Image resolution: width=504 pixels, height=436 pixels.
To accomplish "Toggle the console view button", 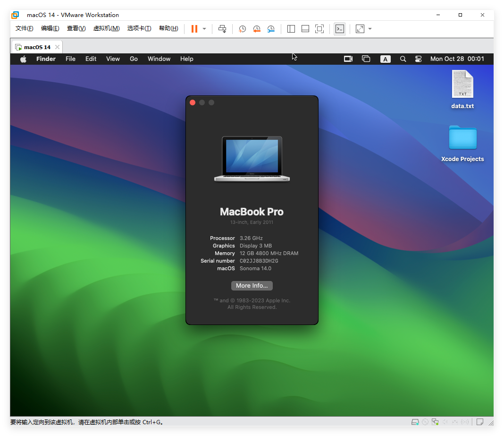I will pyautogui.click(x=339, y=29).
